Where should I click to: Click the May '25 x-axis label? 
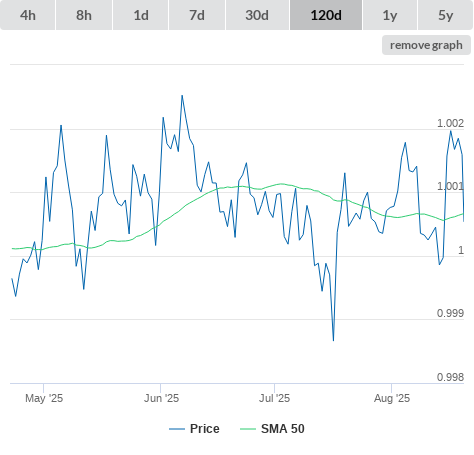click(44, 398)
